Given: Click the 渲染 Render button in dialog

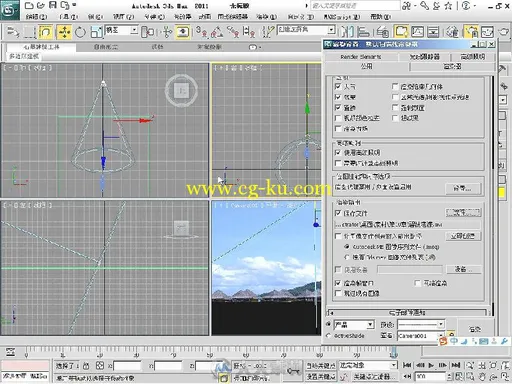Looking at the screenshot, I should point(475,329).
